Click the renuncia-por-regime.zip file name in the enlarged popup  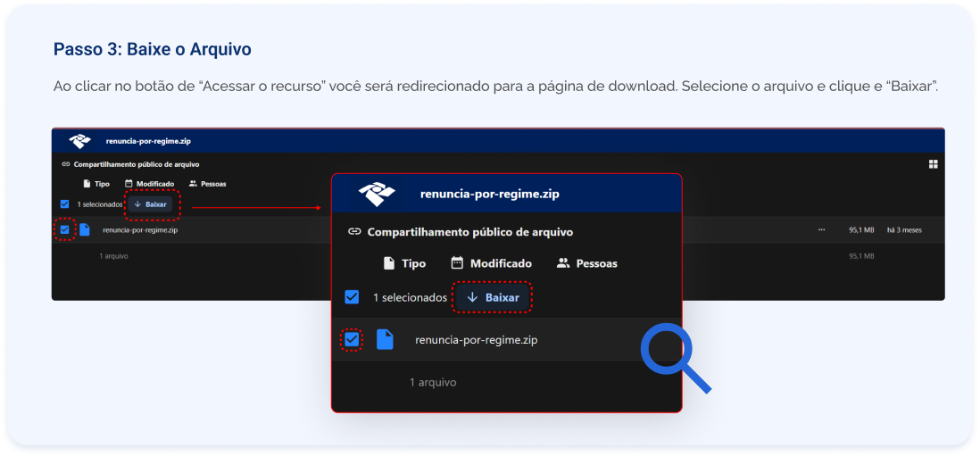coord(476,340)
